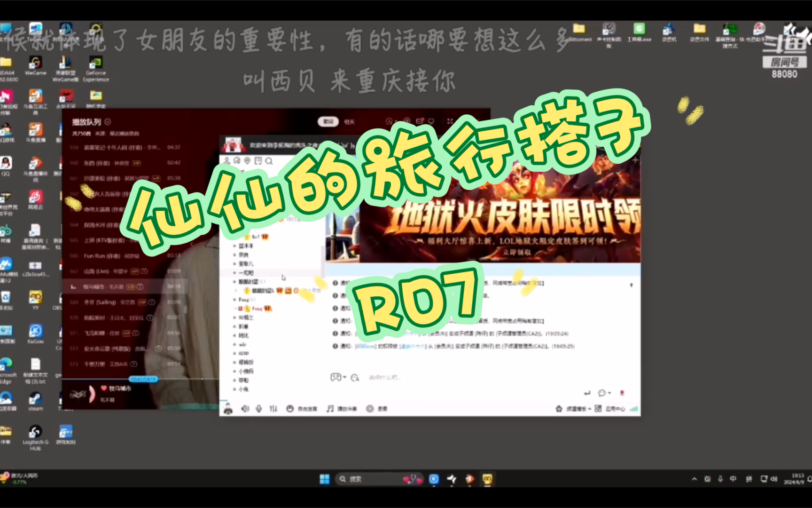Show hidden tray icons chevron
This screenshot has height=508, width=812.
tap(694, 479)
